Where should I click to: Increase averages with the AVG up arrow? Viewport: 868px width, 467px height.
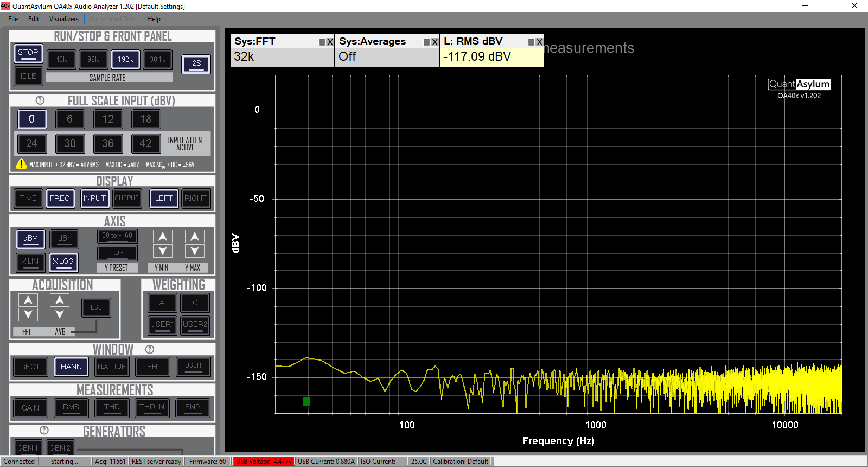click(x=60, y=300)
